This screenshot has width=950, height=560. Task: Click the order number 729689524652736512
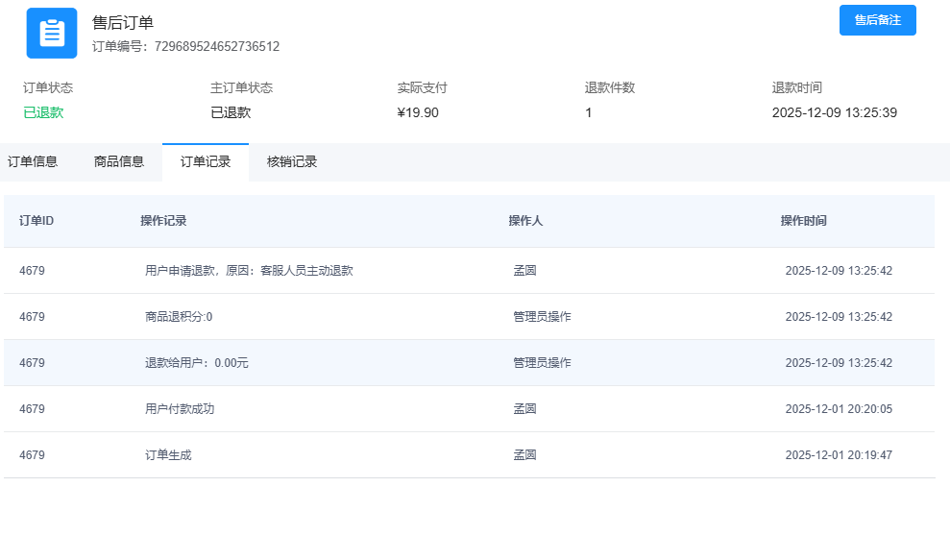tap(216, 46)
